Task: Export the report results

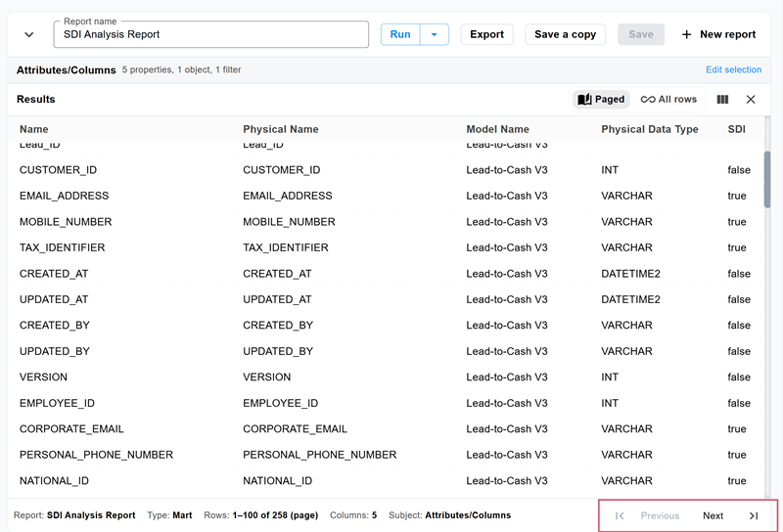Action: coord(486,34)
